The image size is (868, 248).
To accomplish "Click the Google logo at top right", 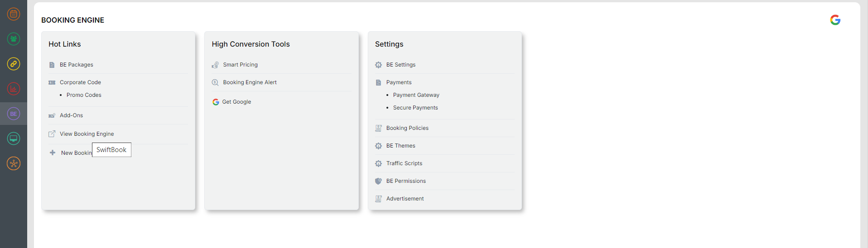I will click(835, 20).
